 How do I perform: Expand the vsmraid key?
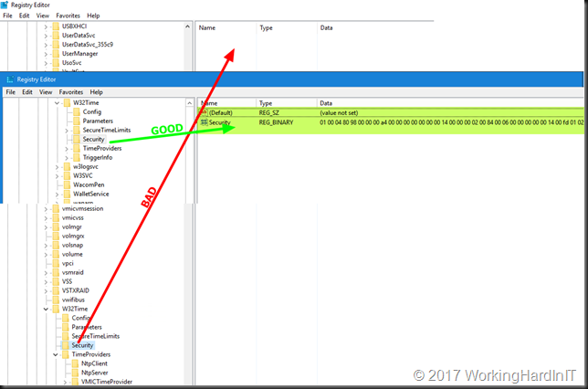pyautogui.click(x=46, y=273)
